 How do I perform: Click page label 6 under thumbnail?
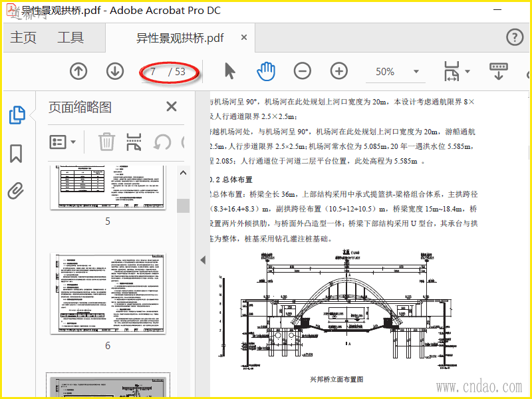[x=108, y=345]
